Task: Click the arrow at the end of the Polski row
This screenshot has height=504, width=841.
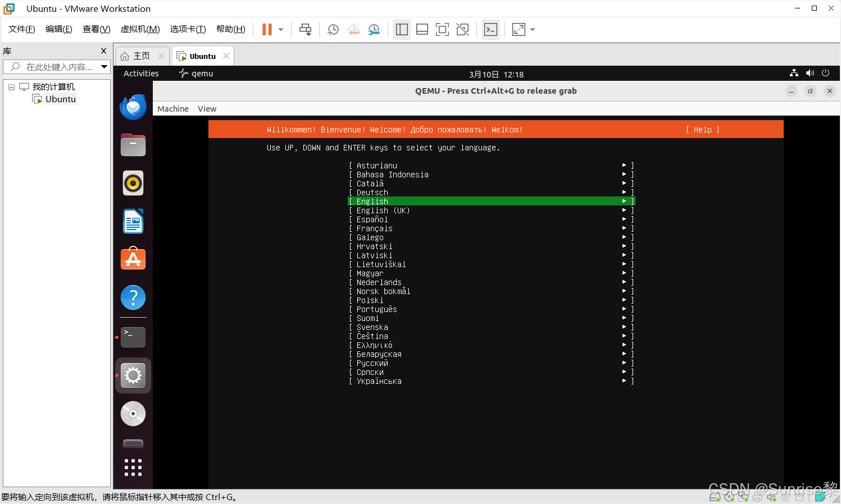Action: click(x=624, y=300)
